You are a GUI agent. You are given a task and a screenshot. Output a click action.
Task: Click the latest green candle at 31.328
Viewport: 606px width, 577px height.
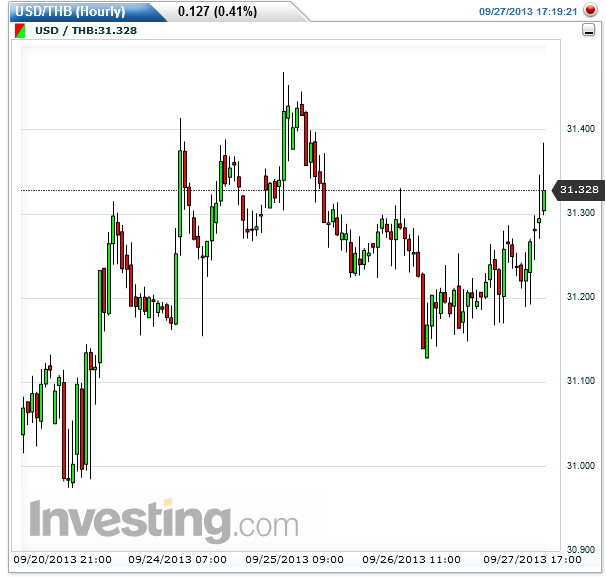click(x=544, y=200)
